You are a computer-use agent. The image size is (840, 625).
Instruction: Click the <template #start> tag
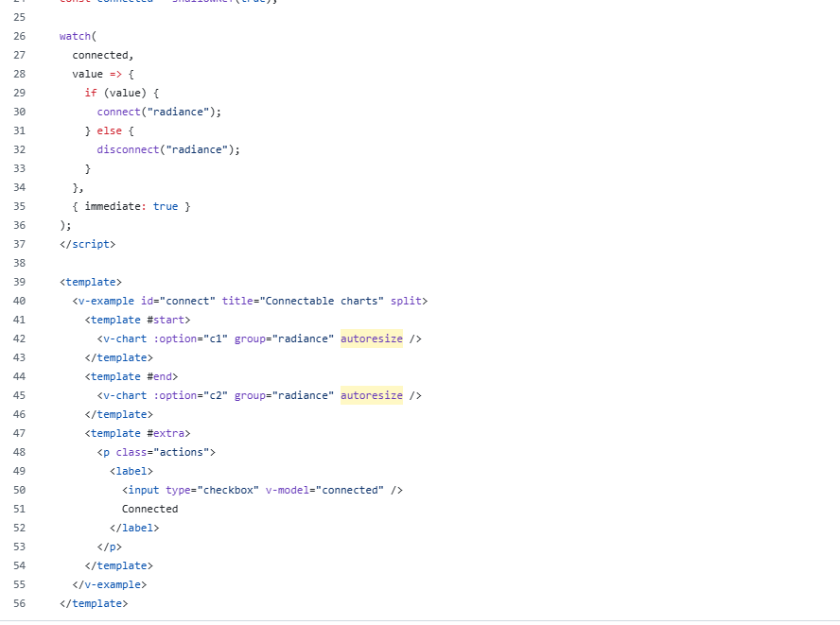click(x=137, y=321)
